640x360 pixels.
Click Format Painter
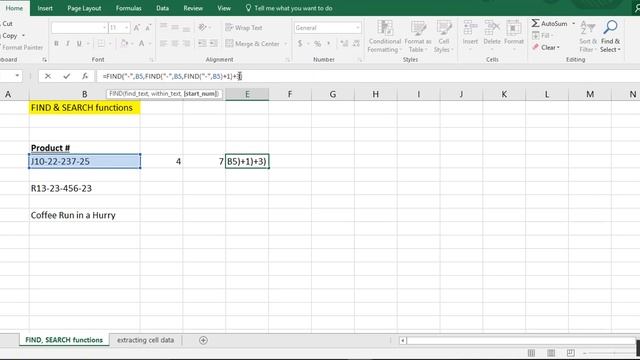click(x=21, y=47)
